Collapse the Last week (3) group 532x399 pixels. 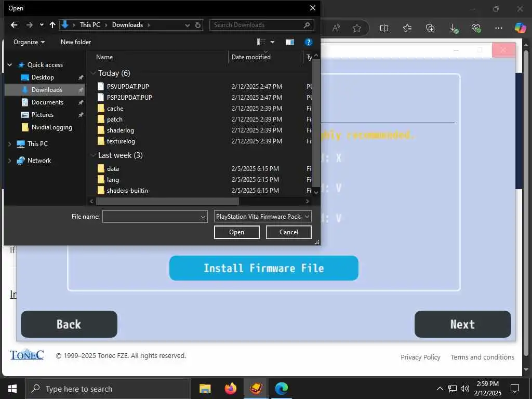(93, 155)
